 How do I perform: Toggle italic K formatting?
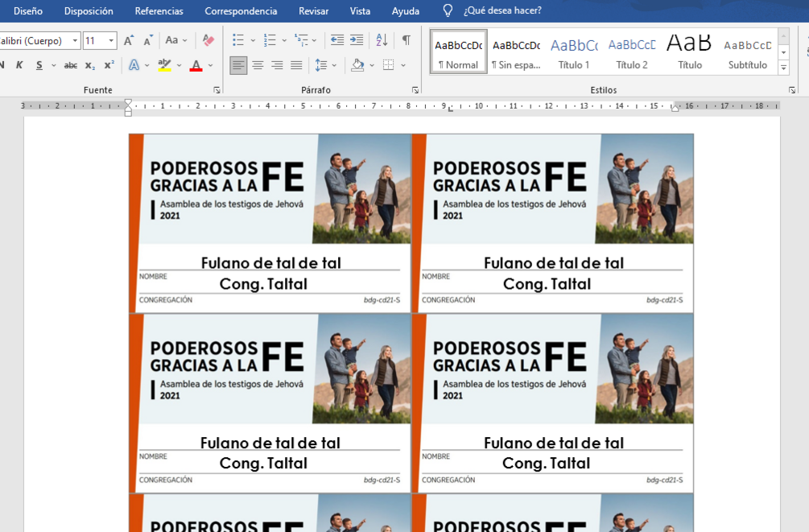coord(19,65)
